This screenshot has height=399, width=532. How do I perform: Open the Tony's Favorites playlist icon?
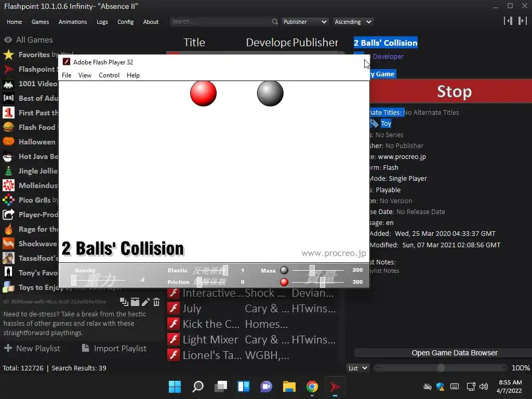[x=8, y=272]
